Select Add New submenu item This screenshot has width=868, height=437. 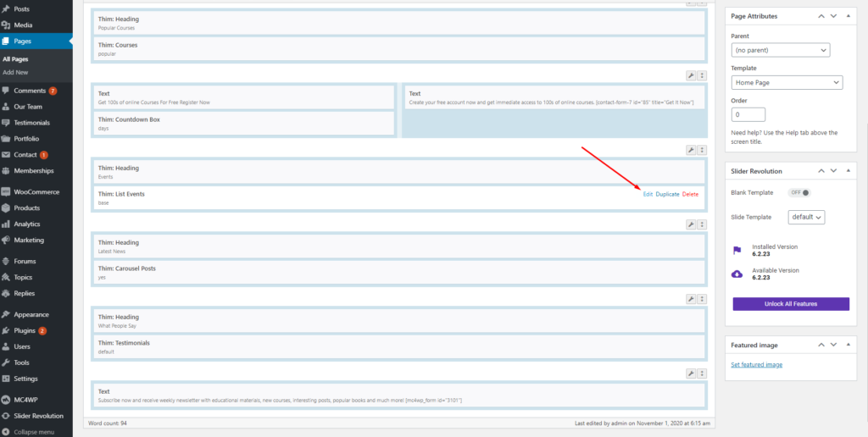click(x=15, y=73)
